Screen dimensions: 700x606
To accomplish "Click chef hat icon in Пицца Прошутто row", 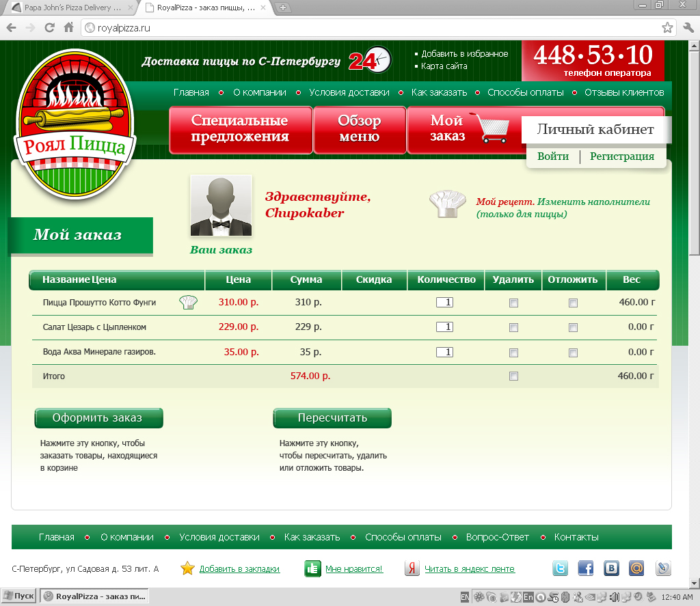I will pos(189,303).
